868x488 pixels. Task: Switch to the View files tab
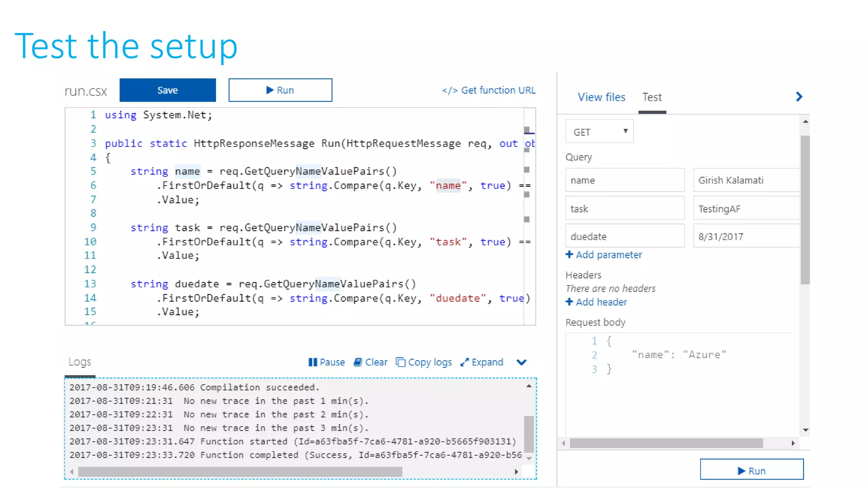point(601,97)
